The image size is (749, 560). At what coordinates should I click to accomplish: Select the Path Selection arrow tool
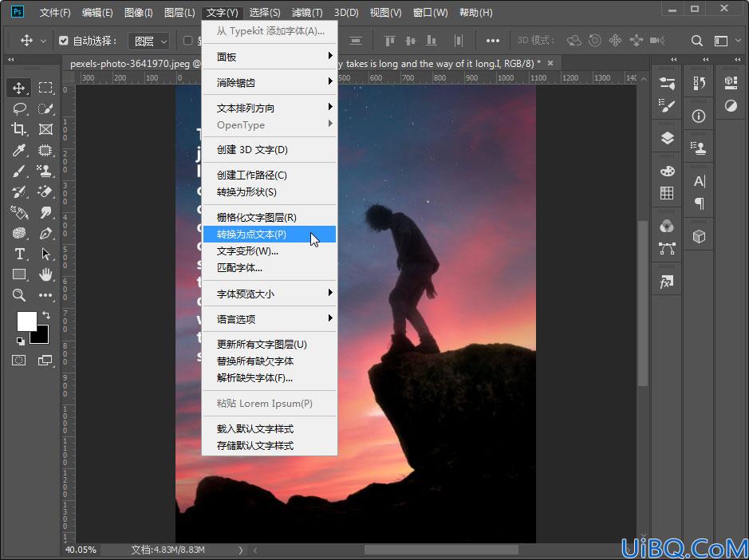pos(45,254)
